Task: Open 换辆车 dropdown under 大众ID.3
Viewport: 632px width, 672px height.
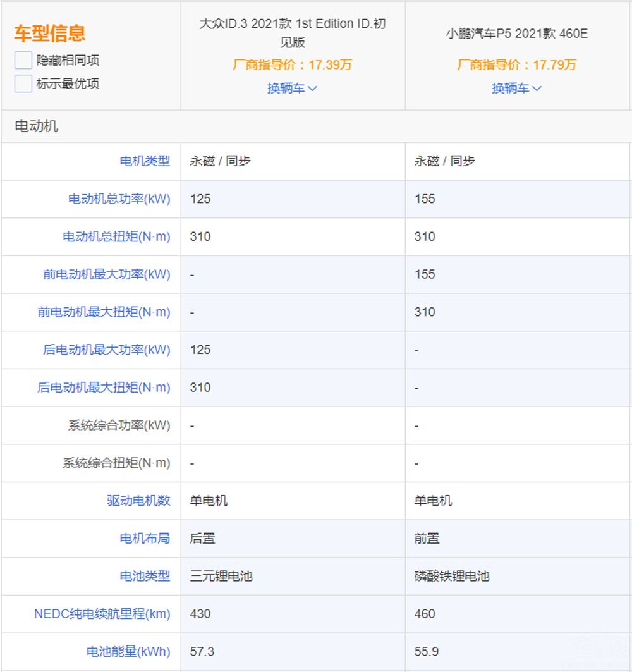Action: click(x=292, y=89)
